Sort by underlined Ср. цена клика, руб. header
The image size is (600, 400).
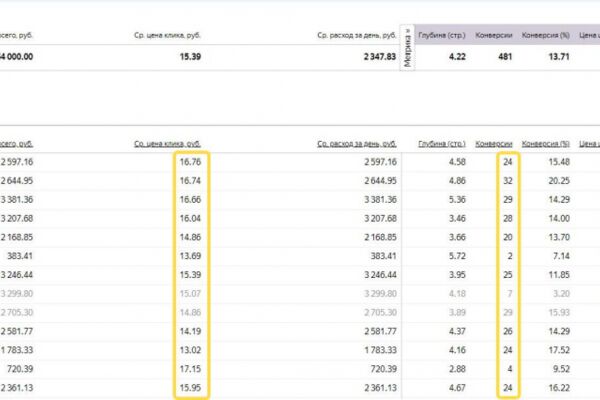click(x=167, y=144)
